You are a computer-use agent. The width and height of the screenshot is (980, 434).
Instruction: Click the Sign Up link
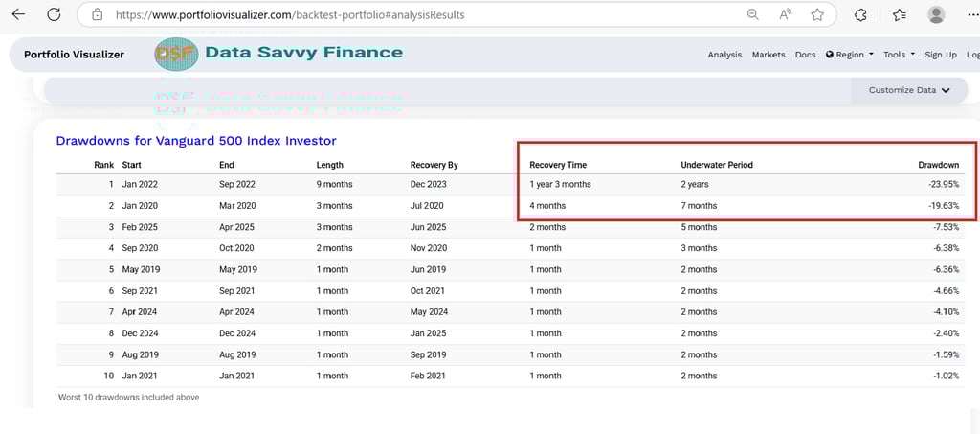click(941, 55)
